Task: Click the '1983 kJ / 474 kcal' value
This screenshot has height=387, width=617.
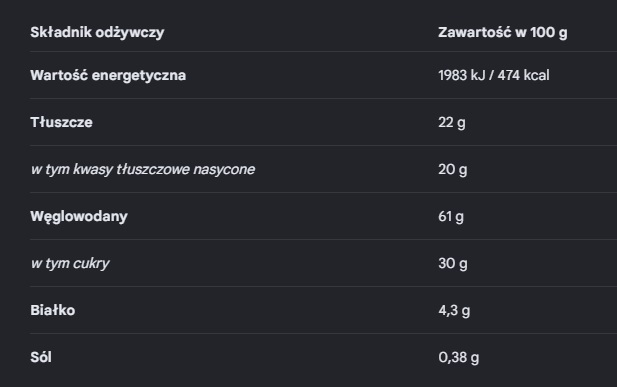Action: click(x=494, y=75)
